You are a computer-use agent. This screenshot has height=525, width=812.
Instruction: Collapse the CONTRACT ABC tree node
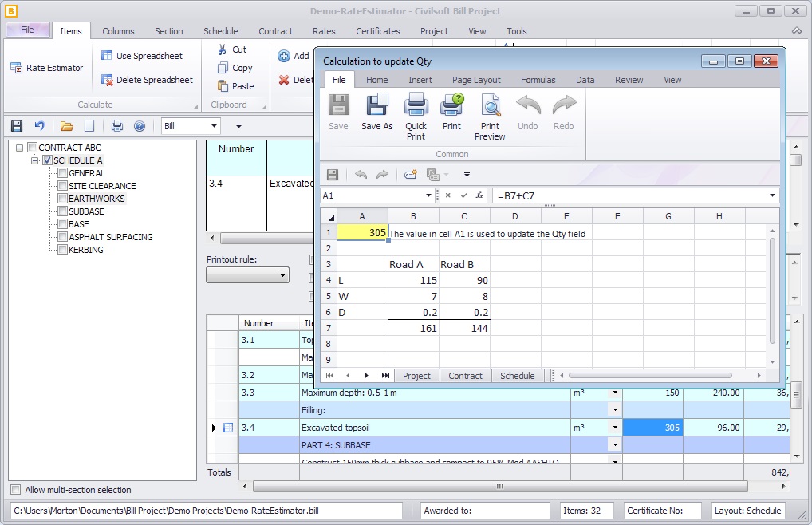point(20,147)
